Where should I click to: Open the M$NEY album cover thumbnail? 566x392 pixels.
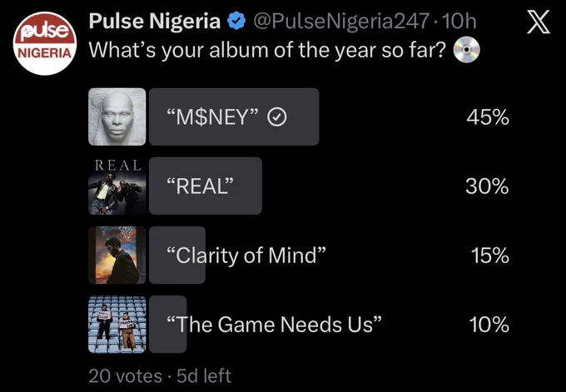click(x=117, y=117)
